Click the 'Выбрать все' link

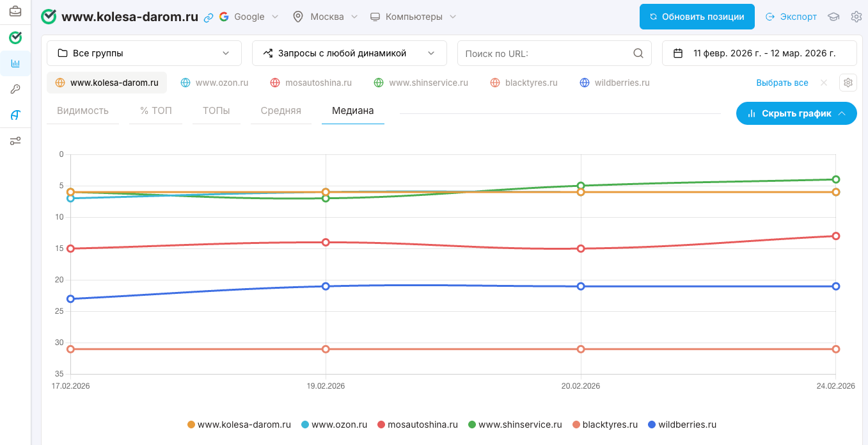(x=782, y=83)
